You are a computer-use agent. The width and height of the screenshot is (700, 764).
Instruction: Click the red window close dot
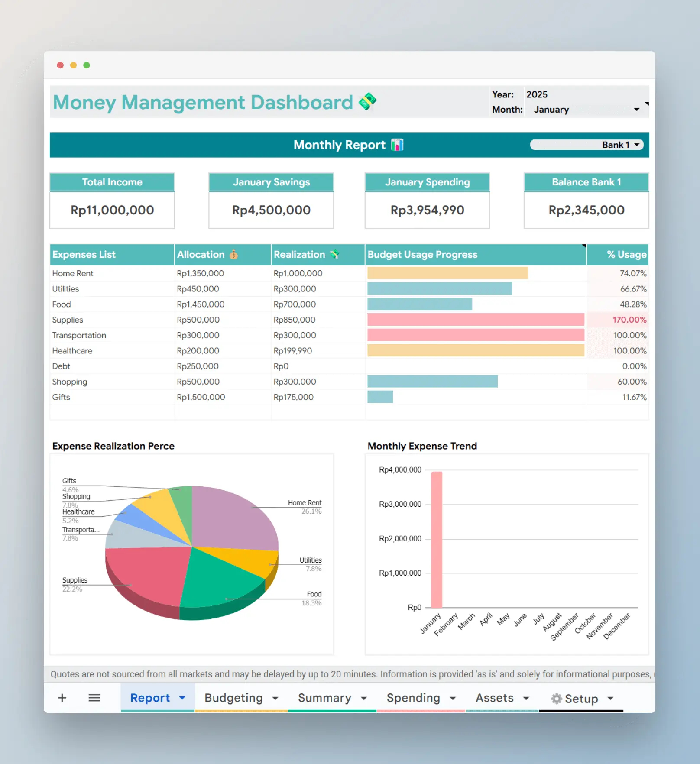pyautogui.click(x=60, y=65)
